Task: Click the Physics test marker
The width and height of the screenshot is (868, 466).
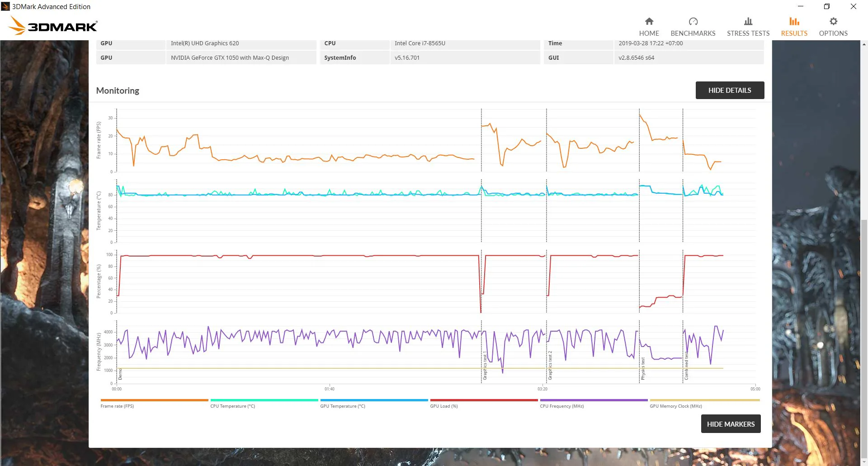Action: pos(642,369)
